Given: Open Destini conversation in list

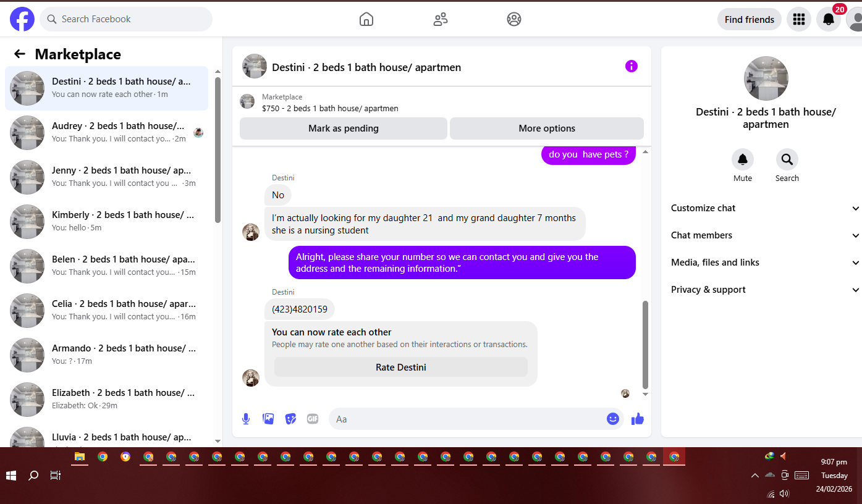Looking at the screenshot, I should (106, 88).
